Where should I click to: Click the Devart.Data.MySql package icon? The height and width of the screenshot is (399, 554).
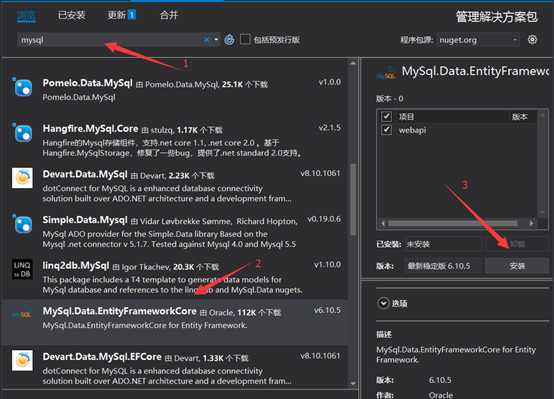click(22, 178)
